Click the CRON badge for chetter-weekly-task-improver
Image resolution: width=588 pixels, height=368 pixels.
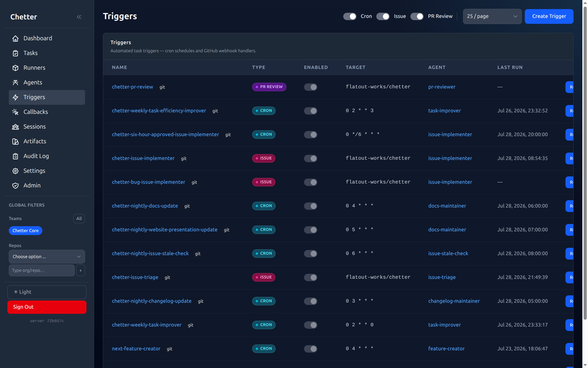coord(264,325)
